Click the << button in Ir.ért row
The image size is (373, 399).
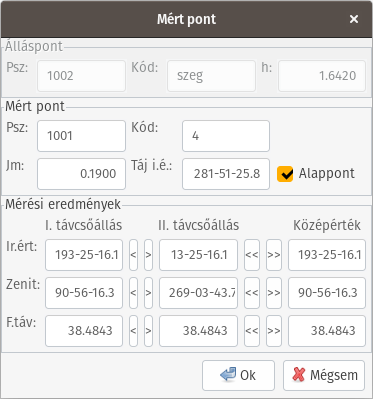pyautogui.click(x=252, y=255)
